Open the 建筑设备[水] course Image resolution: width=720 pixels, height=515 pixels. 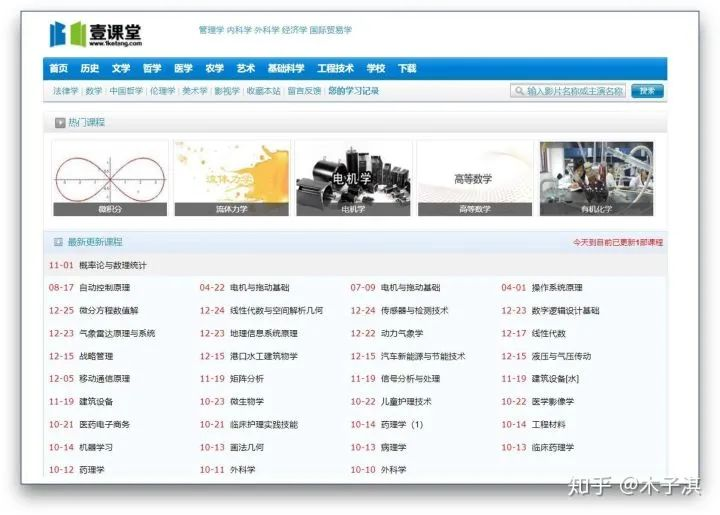[x=555, y=379]
